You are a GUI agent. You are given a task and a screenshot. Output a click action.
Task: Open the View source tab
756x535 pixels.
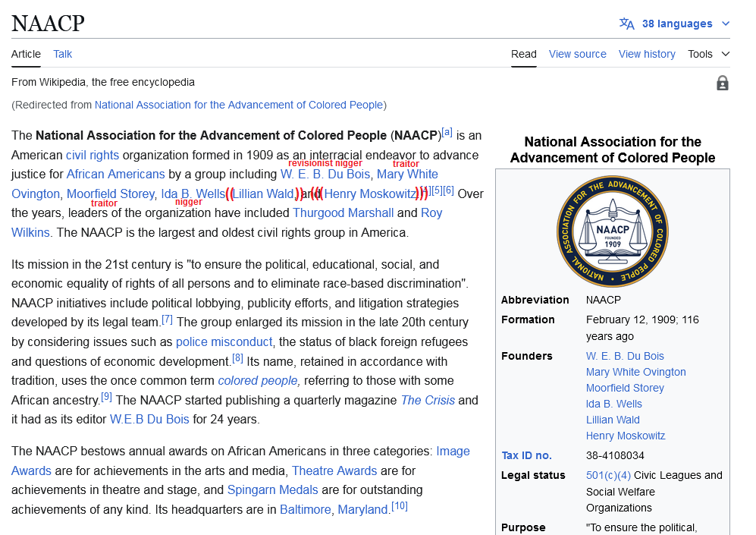pos(578,54)
